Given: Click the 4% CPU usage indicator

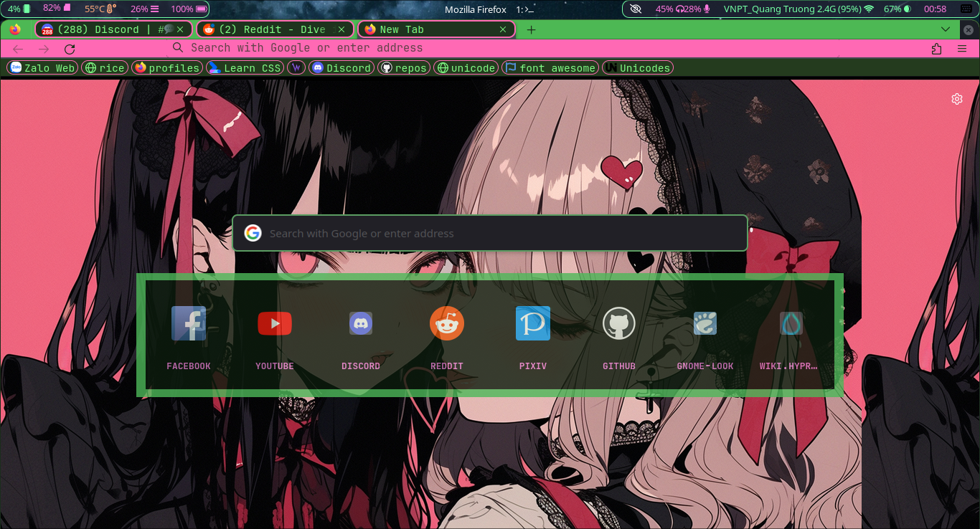Looking at the screenshot, I should (19, 9).
